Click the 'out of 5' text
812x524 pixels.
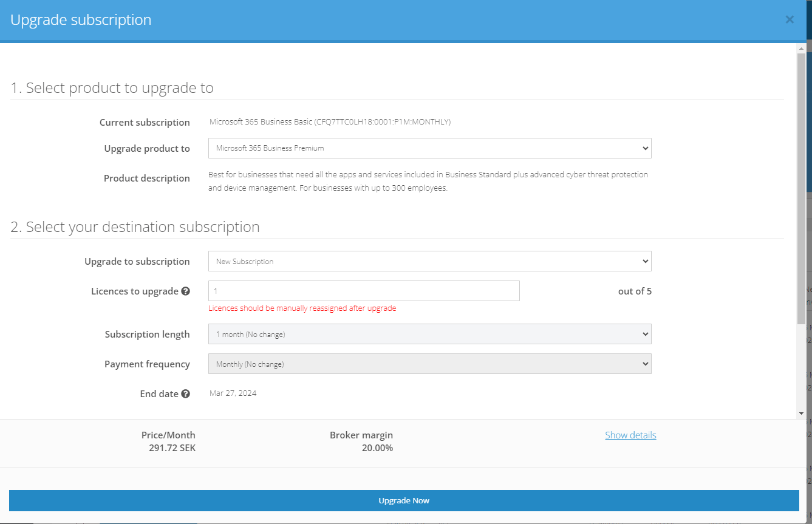635,291
